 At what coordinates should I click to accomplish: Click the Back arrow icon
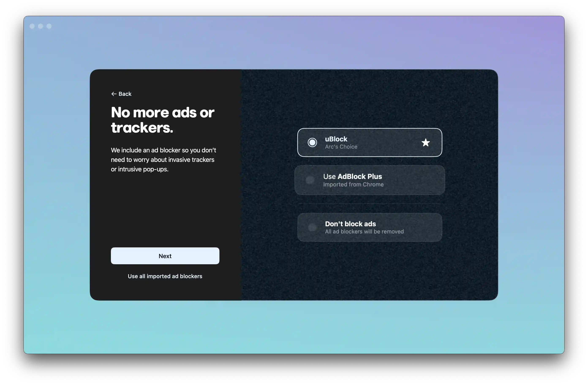(x=114, y=94)
